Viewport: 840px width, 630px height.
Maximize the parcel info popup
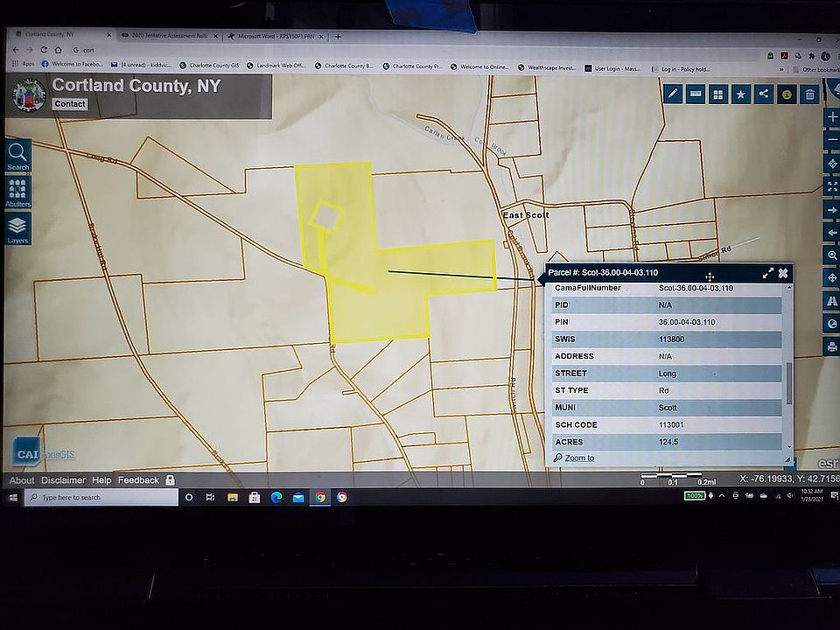pyautogui.click(x=767, y=273)
